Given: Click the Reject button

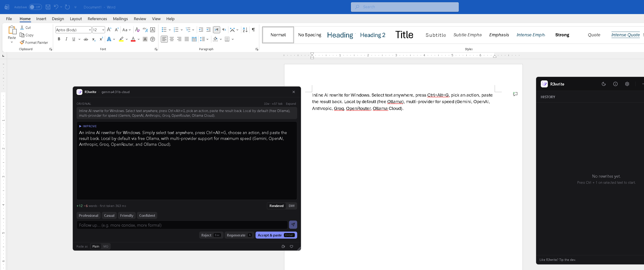Looking at the screenshot, I should 211,235.
